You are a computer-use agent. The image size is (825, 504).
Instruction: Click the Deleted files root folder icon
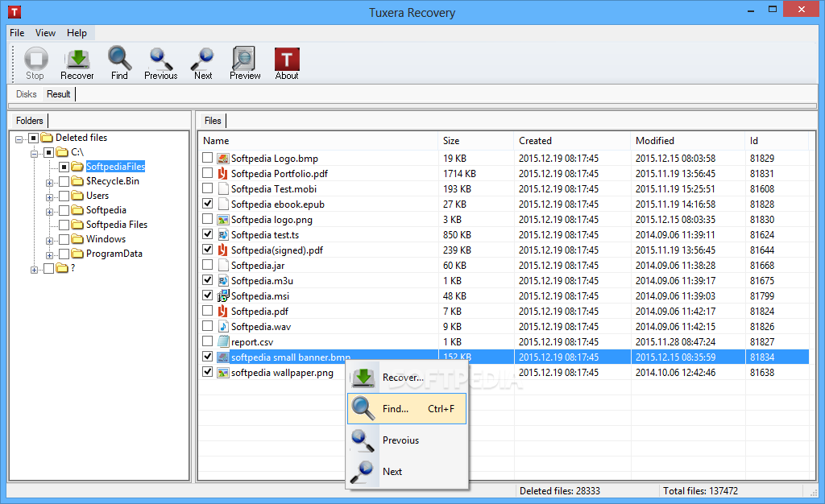pos(48,138)
